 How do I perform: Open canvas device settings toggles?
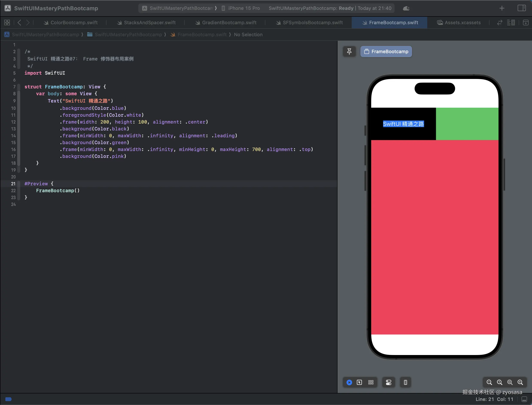point(388,382)
